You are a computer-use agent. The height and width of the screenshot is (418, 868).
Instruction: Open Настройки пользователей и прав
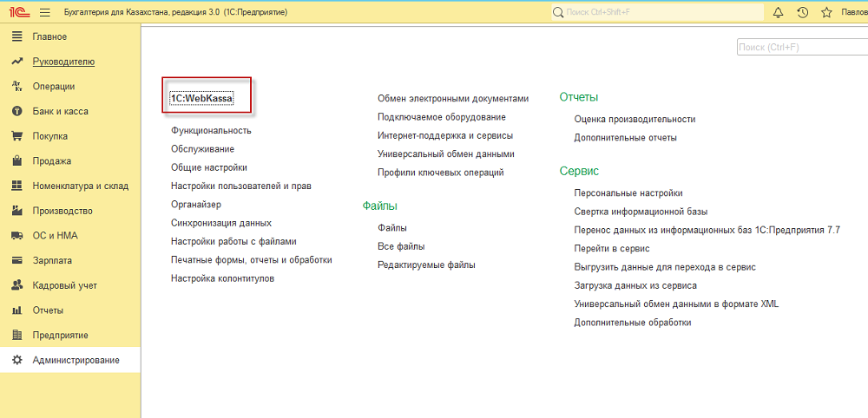click(x=241, y=186)
